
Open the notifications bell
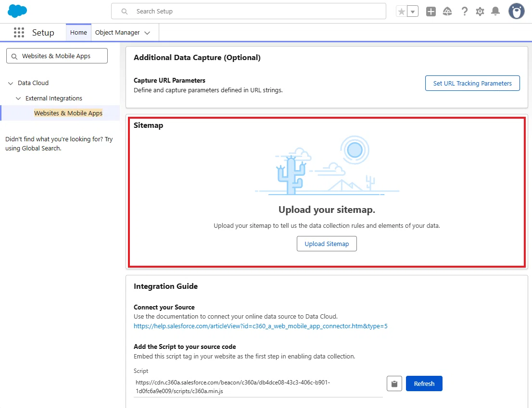click(496, 12)
